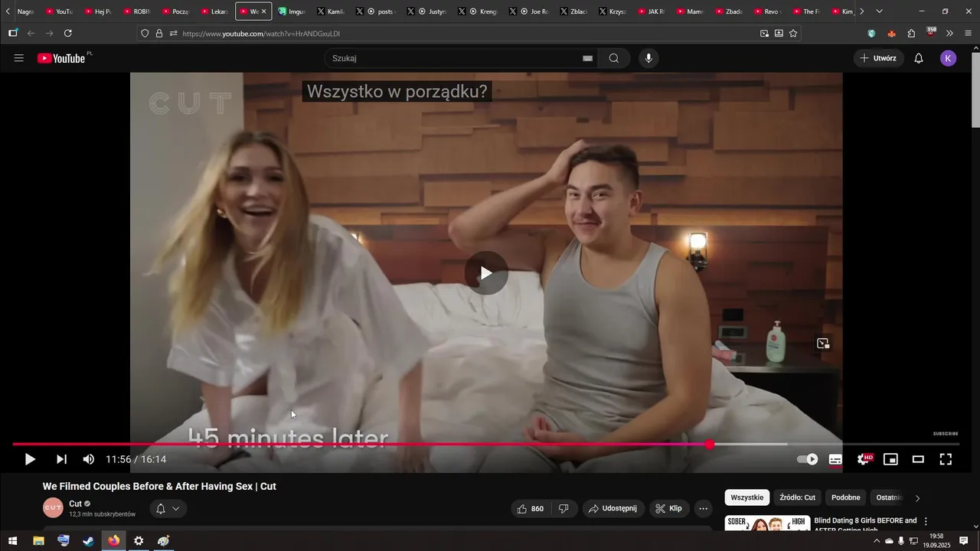Select the Źródło: Cut filter chip
This screenshot has width=980, height=551.
click(x=797, y=497)
